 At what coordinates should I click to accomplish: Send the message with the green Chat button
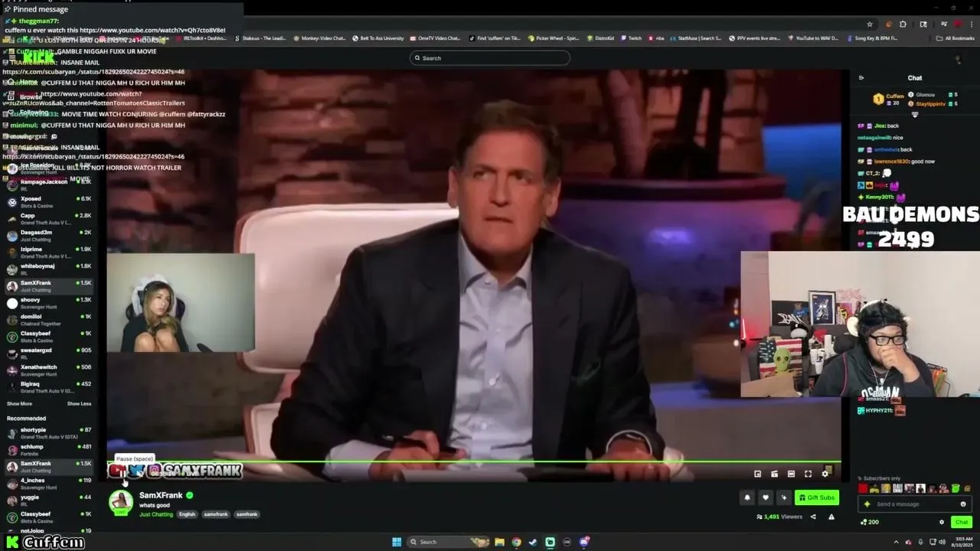pyautogui.click(x=962, y=522)
